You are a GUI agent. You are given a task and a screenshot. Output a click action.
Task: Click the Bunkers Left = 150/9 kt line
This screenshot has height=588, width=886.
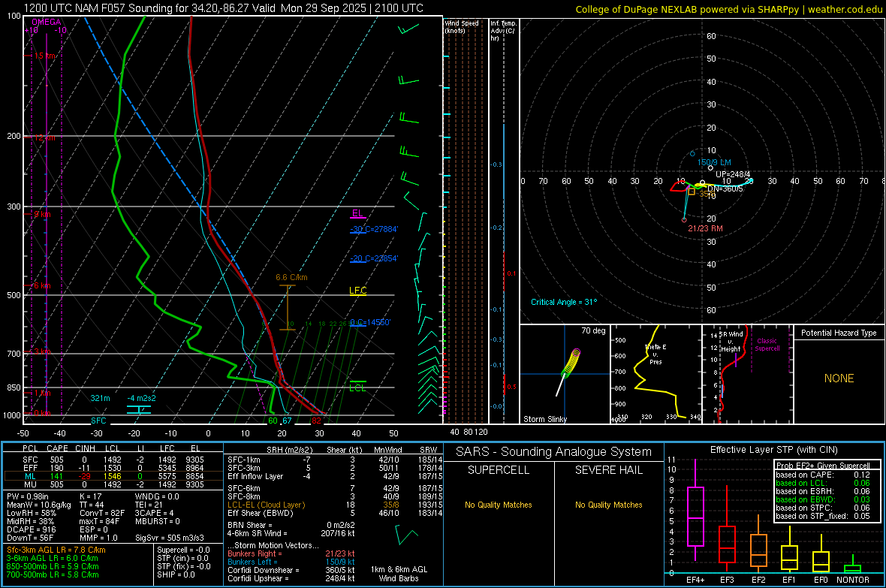coord(291,562)
